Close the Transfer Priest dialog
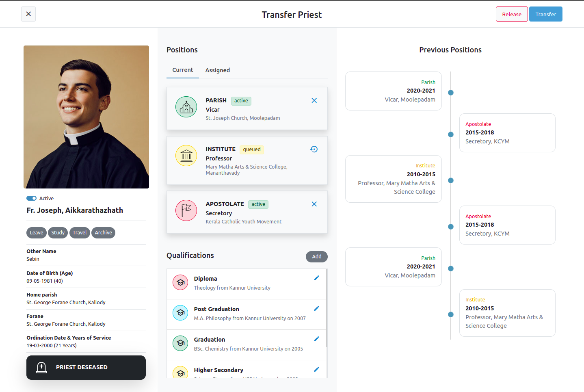 (28, 14)
